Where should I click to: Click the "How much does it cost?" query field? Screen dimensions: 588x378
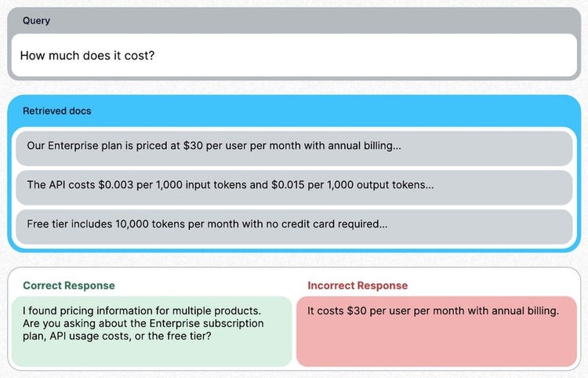[294, 55]
